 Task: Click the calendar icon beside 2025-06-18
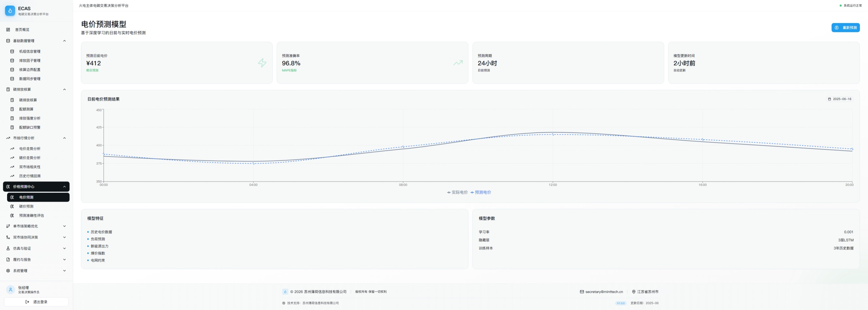pos(829,99)
